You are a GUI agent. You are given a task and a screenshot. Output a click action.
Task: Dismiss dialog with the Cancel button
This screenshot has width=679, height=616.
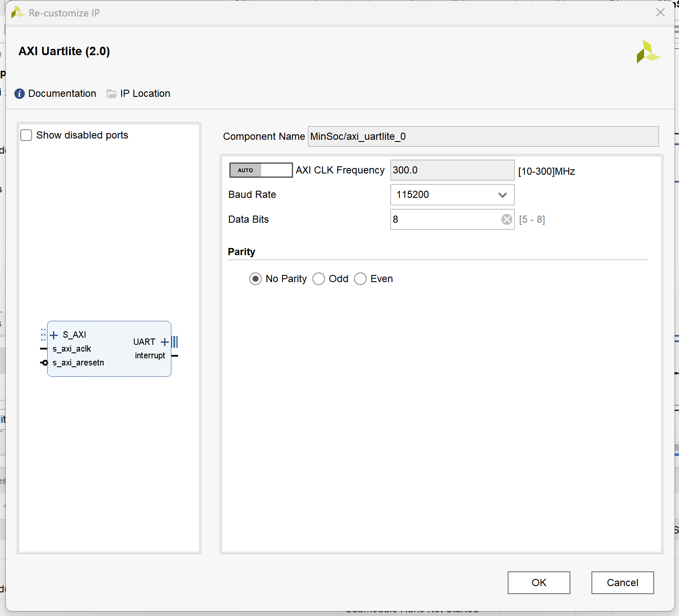623,583
